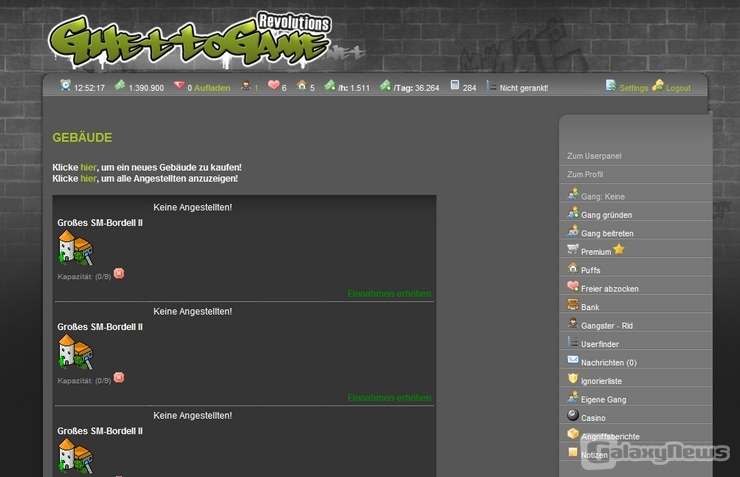Click the calculator icon beside 284

(x=454, y=85)
